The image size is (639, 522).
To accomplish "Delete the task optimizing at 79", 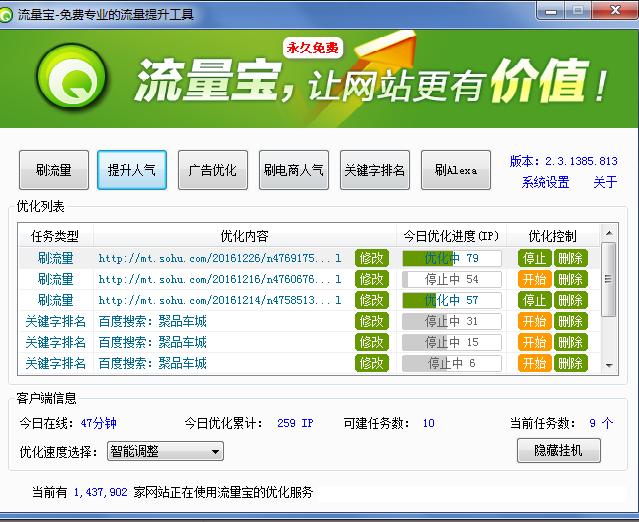I will (571, 258).
